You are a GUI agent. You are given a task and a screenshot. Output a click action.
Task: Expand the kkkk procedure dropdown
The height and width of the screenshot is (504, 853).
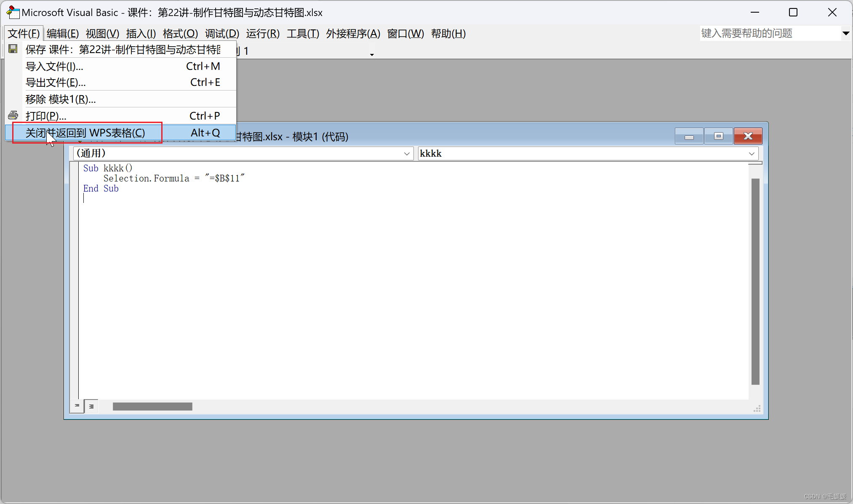(x=752, y=154)
